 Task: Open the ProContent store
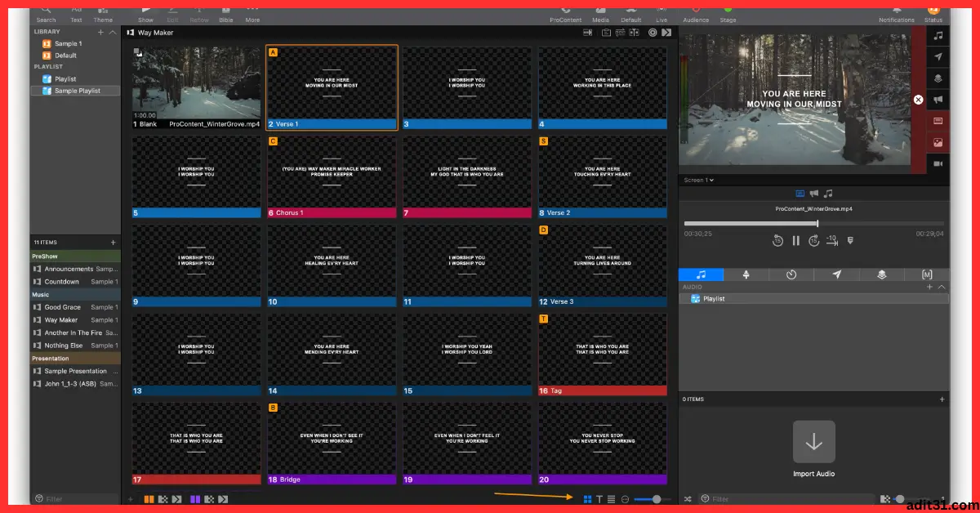click(x=564, y=14)
